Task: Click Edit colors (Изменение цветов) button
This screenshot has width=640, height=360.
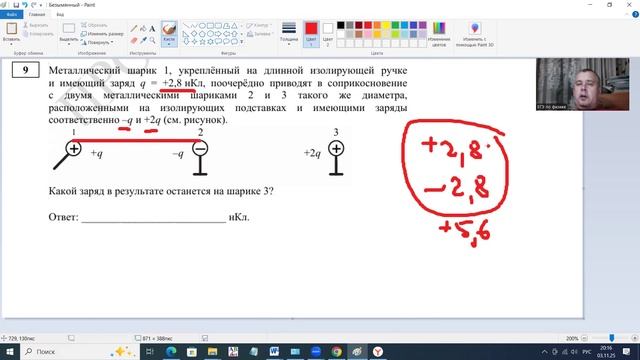Action: pos(439,34)
